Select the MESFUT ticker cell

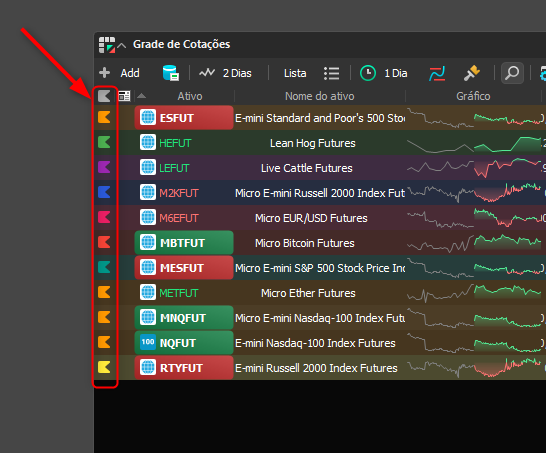click(184, 268)
